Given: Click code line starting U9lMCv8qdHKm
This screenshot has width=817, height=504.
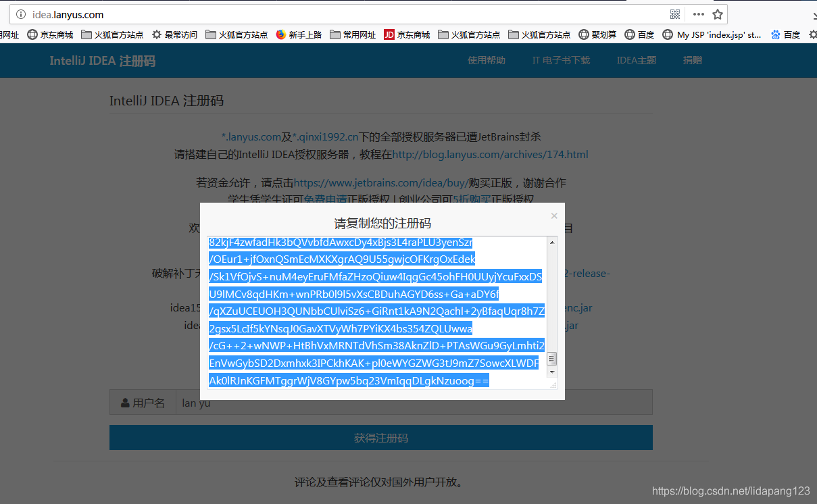Looking at the screenshot, I should (x=354, y=295).
